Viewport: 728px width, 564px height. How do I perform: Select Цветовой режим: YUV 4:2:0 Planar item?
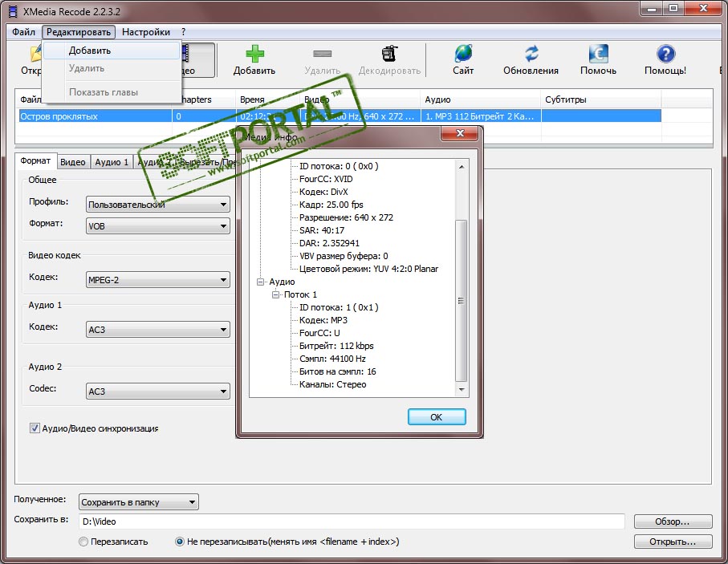coord(368,269)
